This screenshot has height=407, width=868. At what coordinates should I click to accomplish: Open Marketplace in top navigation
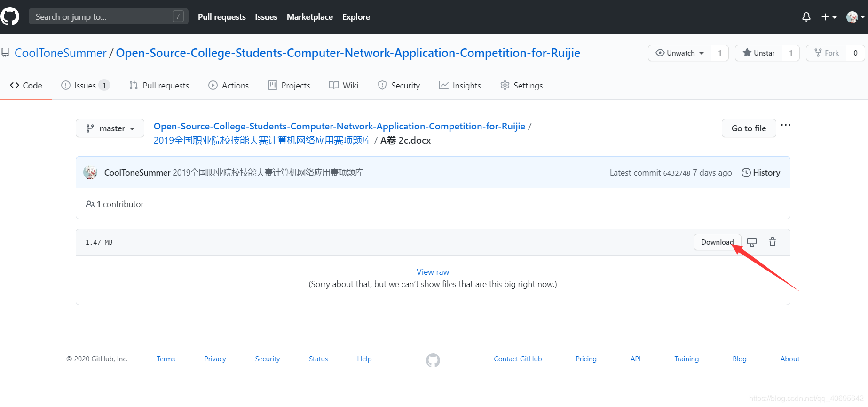(310, 17)
